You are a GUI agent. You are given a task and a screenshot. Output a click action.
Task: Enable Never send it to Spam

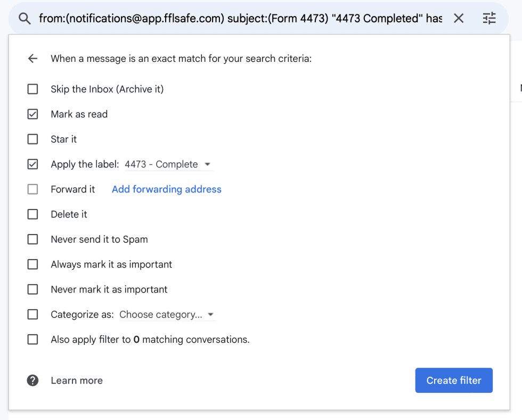pyautogui.click(x=33, y=239)
